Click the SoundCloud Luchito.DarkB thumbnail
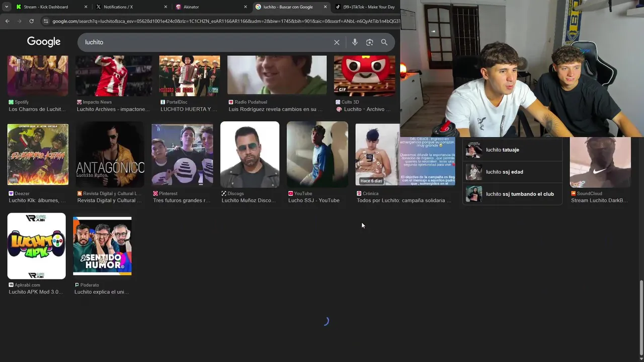 coord(600,162)
